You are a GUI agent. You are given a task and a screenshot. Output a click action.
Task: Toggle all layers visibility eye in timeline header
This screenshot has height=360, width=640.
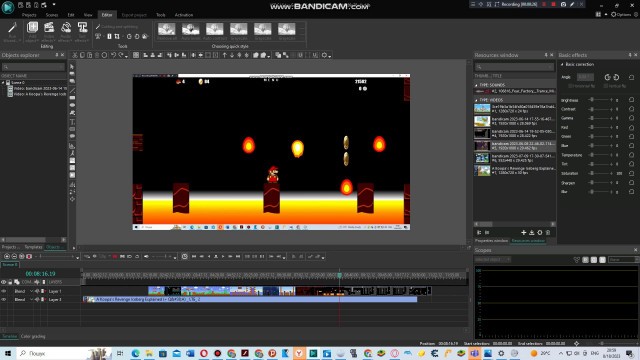(4, 282)
